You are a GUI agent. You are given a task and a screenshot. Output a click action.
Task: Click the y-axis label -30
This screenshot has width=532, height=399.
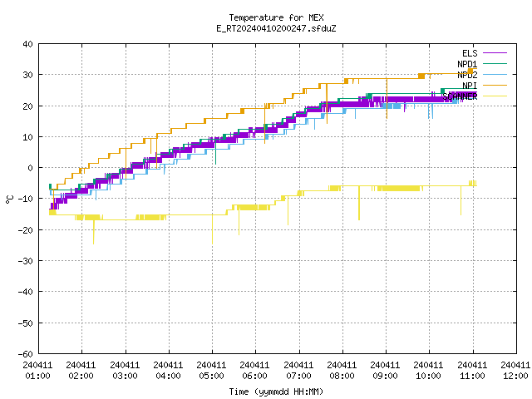pyautogui.click(x=26, y=261)
